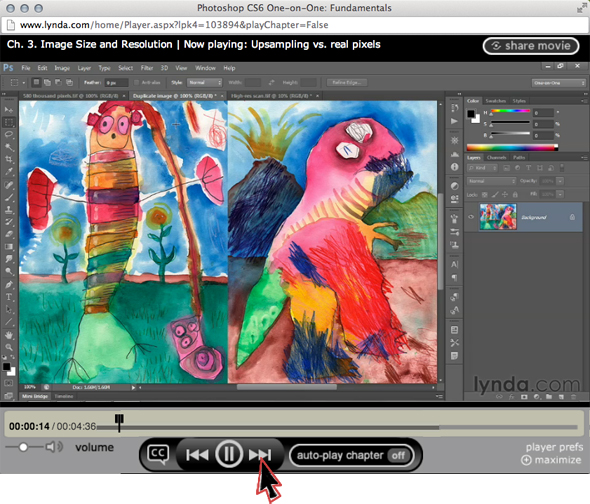The width and height of the screenshot is (590, 504).
Task: Click Intersect with selection mode icon
Action: 70,82
